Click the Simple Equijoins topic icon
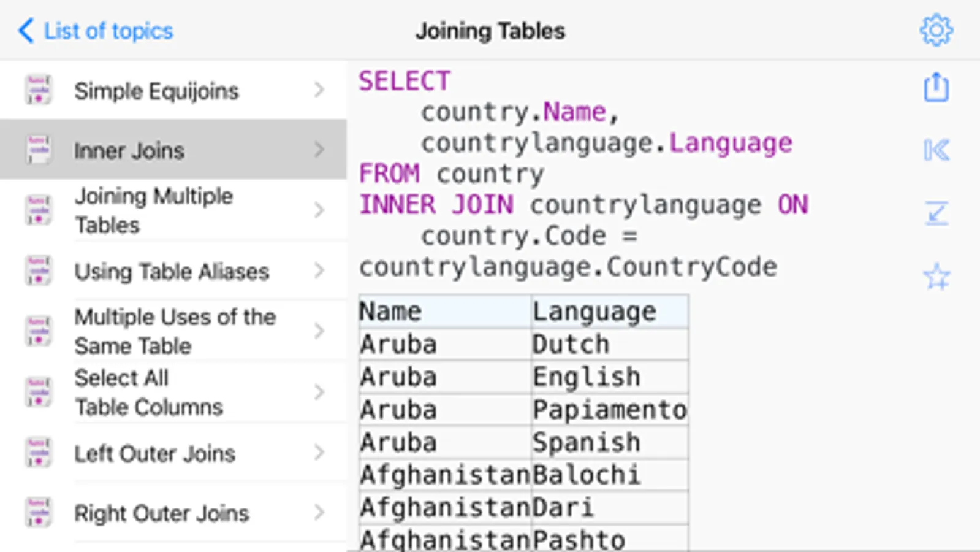The height and width of the screenshot is (552, 980). point(38,90)
